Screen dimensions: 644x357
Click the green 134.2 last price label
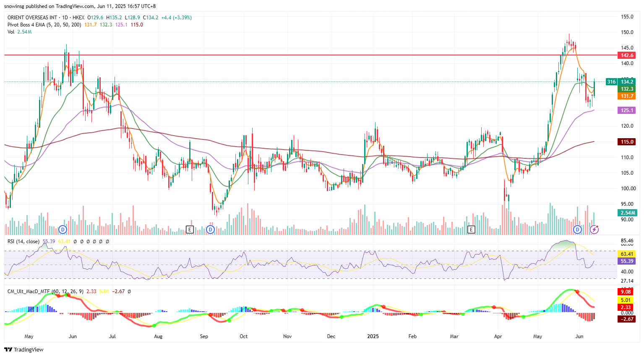627,82
